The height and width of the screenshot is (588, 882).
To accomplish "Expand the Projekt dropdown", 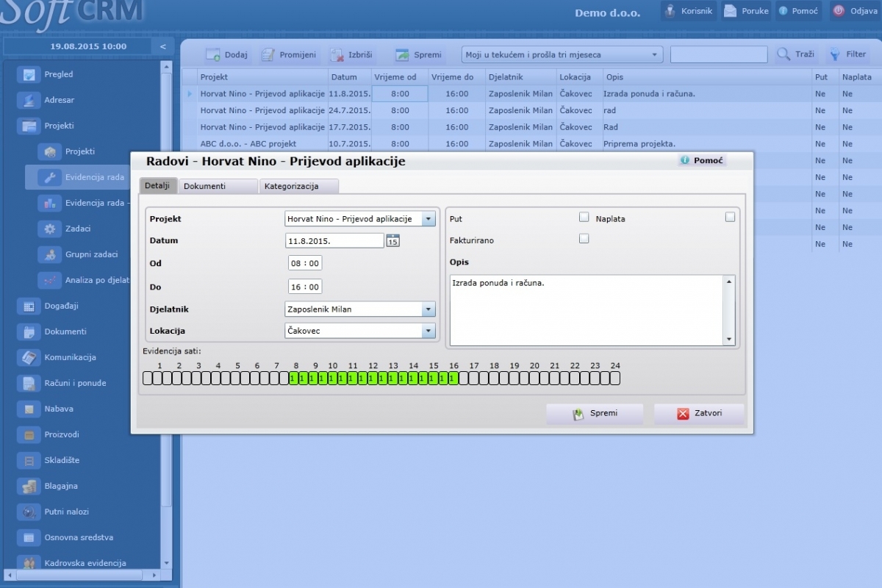I will point(429,219).
